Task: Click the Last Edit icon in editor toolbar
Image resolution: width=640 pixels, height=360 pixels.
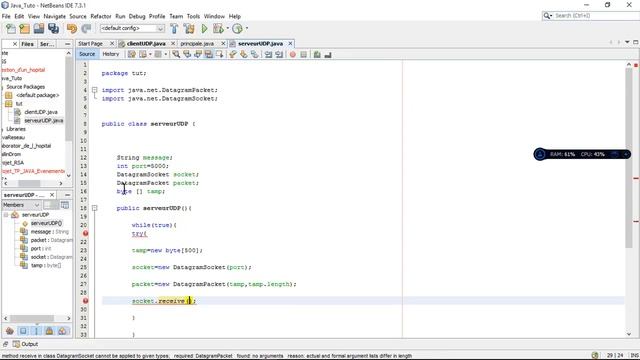Action: 131,54
